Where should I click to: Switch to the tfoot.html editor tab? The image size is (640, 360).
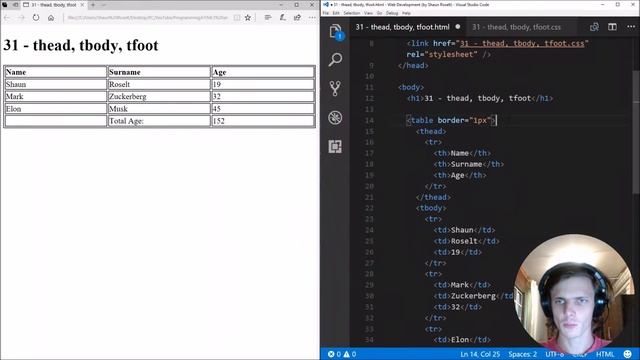click(x=402, y=27)
